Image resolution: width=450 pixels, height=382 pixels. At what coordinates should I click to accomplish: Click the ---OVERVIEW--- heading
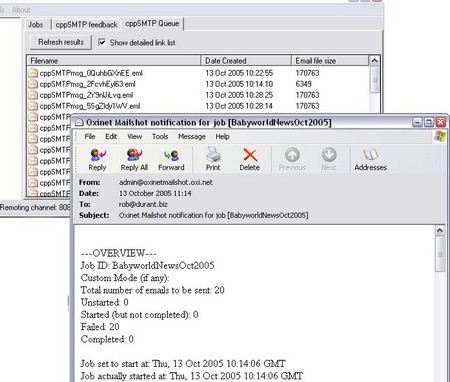(x=118, y=253)
